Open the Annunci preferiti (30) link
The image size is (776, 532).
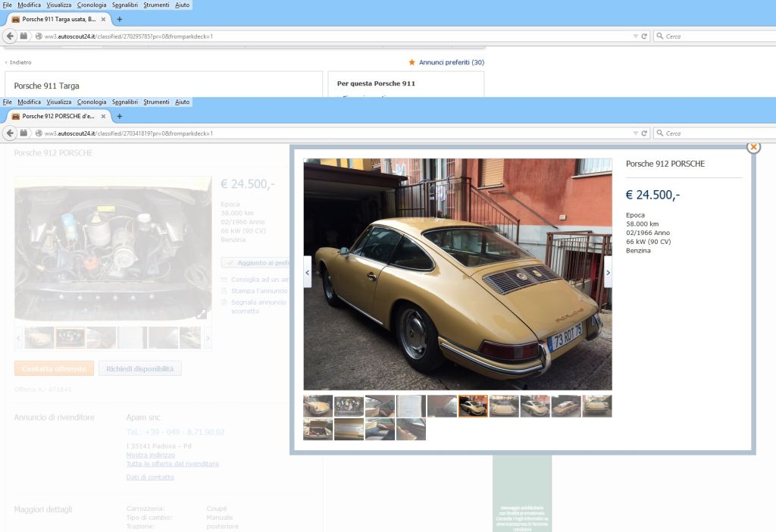click(x=452, y=62)
